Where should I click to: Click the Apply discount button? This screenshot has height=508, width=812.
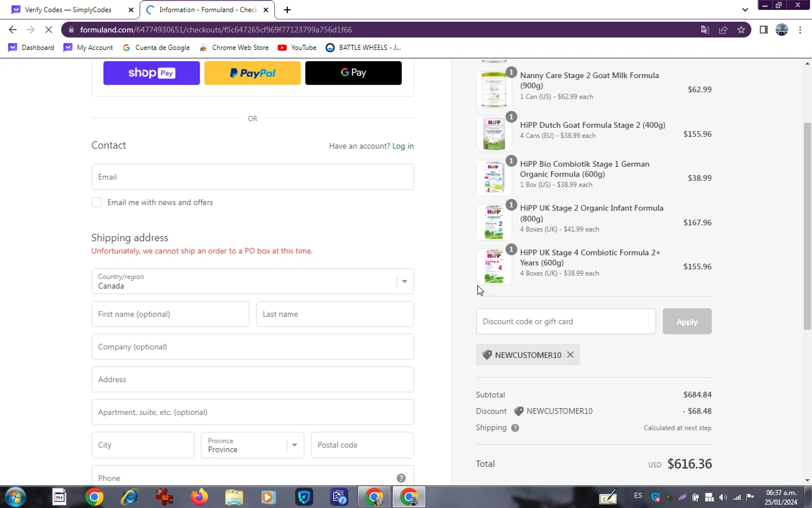tap(687, 322)
